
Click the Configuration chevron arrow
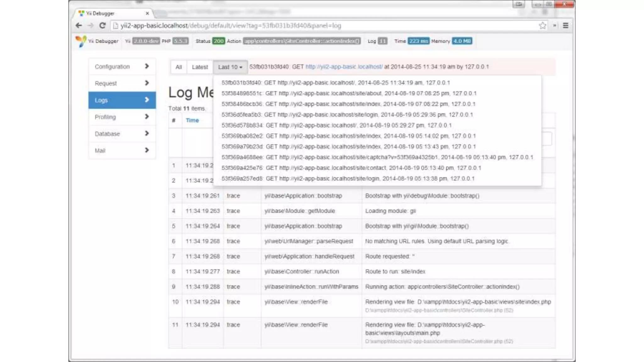click(147, 66)
